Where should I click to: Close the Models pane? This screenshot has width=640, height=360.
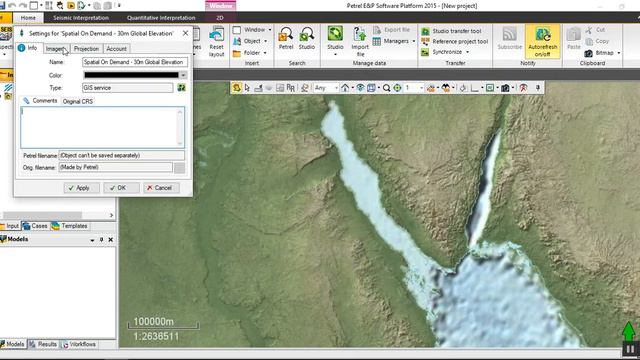tap(111, 240)
